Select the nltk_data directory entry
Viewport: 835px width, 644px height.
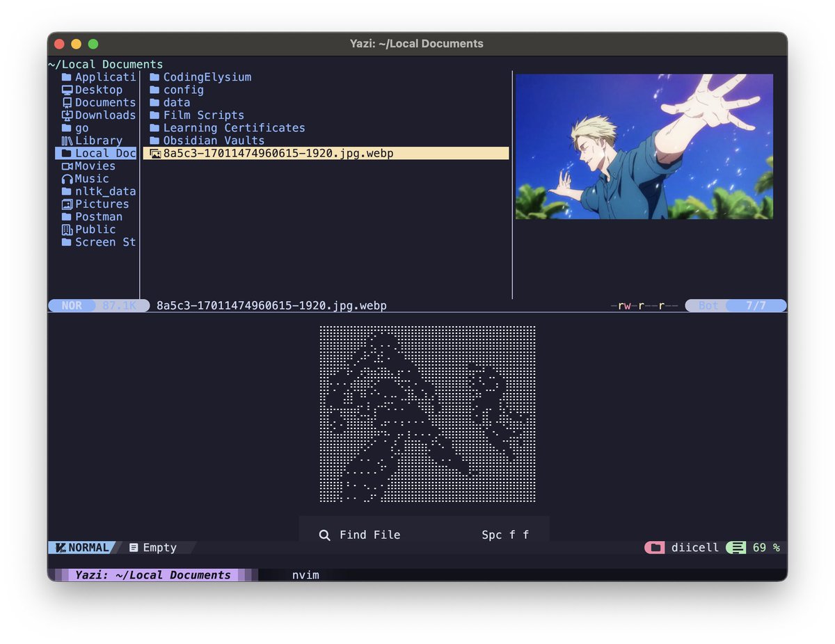coord(98,191)
